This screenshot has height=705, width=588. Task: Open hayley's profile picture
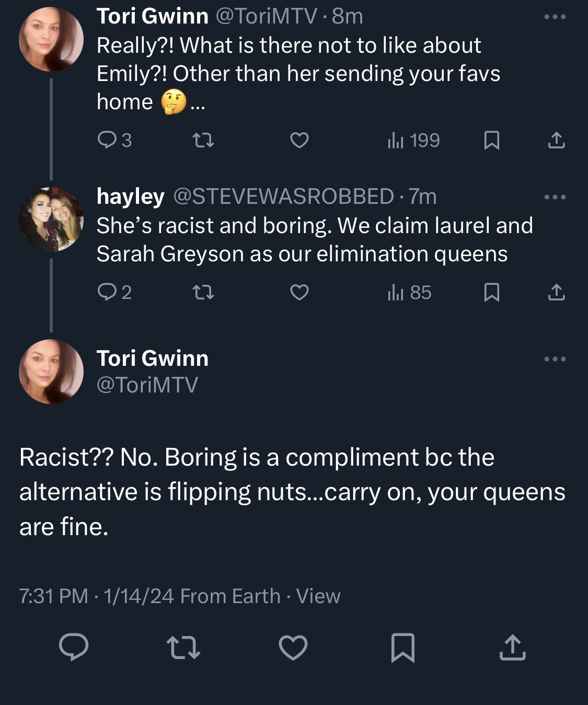point(51,219)
